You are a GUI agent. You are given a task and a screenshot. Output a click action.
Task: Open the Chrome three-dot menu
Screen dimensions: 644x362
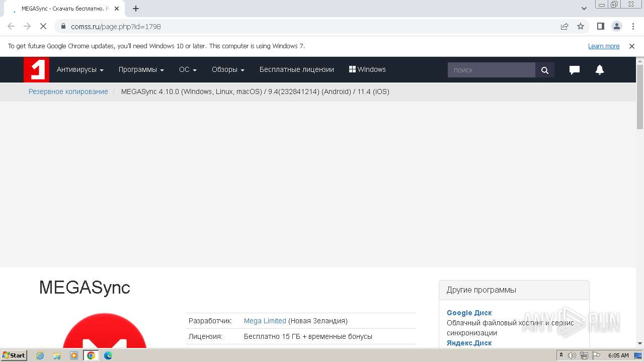[x=633, y=26]
